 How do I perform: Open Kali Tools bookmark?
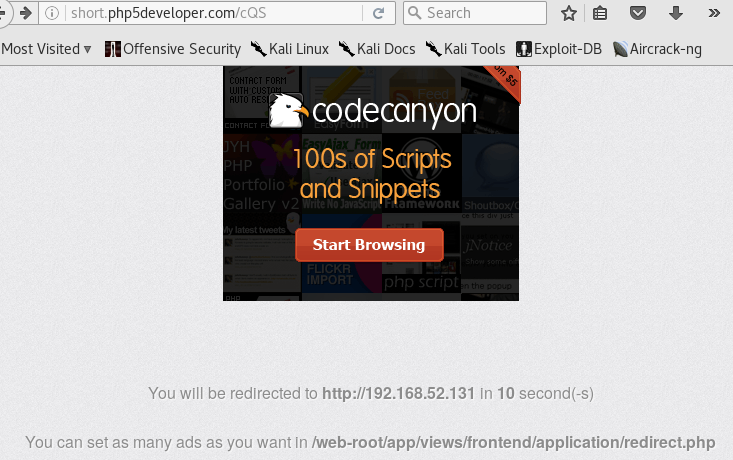[466, 49]
